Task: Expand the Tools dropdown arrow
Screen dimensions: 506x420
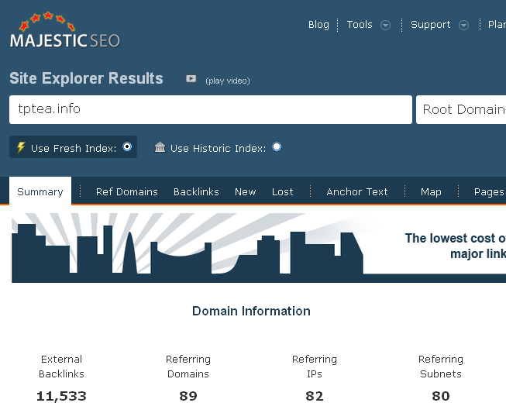Action: click(x=386, y=25)
